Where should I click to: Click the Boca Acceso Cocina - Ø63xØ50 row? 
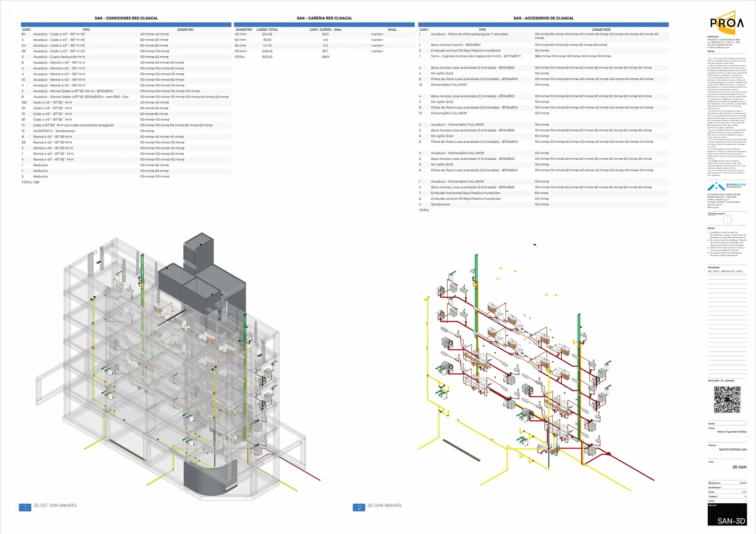point(543,45)
